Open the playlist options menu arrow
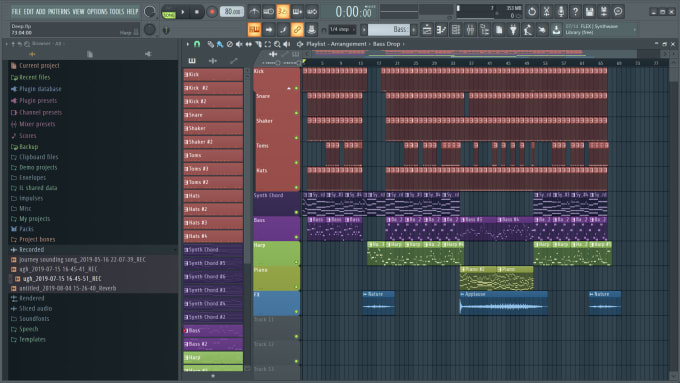 tap(188, 44)
